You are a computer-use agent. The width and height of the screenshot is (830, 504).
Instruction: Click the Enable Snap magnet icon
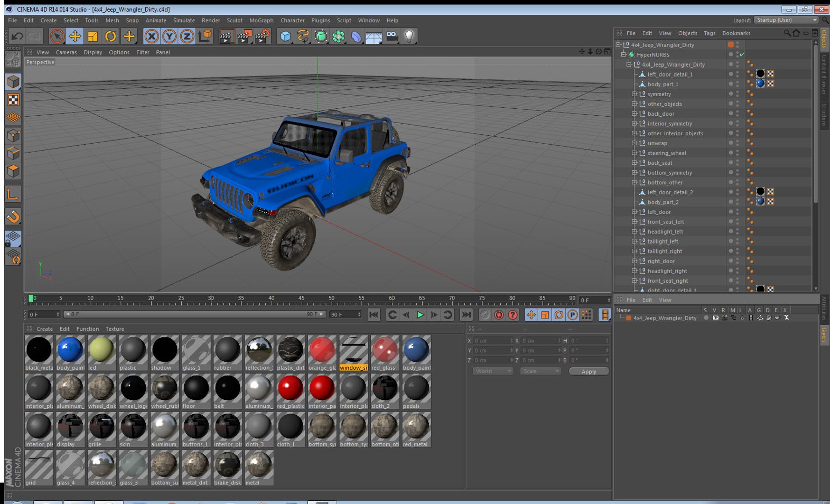[13, 216]
